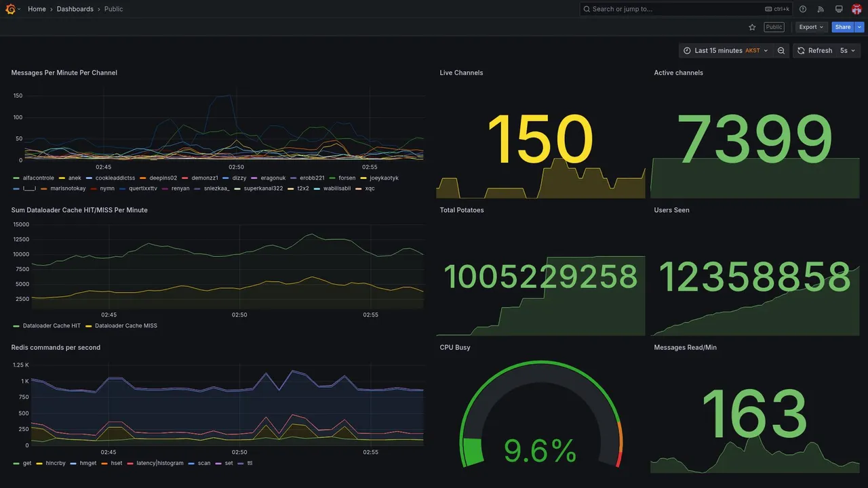This screenshot has width=868, height=488.
Task: Zoom out the time range
Action: point(781,51)
